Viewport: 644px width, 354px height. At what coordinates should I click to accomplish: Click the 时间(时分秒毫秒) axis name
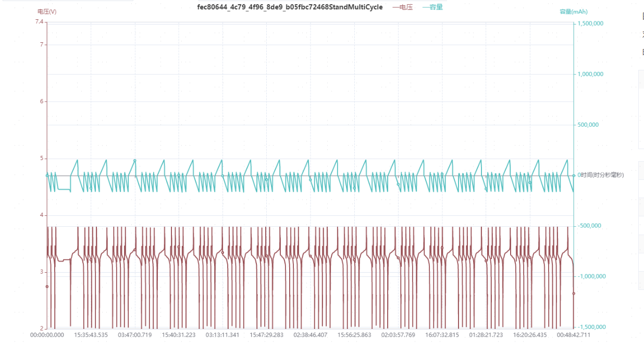(x=602, y=175)
